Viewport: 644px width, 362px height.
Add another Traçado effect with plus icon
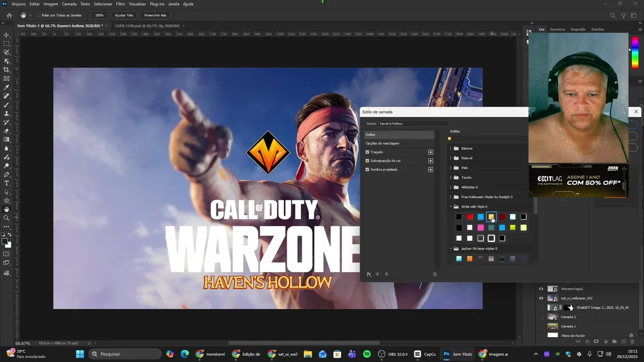click(x=431, y=152)
